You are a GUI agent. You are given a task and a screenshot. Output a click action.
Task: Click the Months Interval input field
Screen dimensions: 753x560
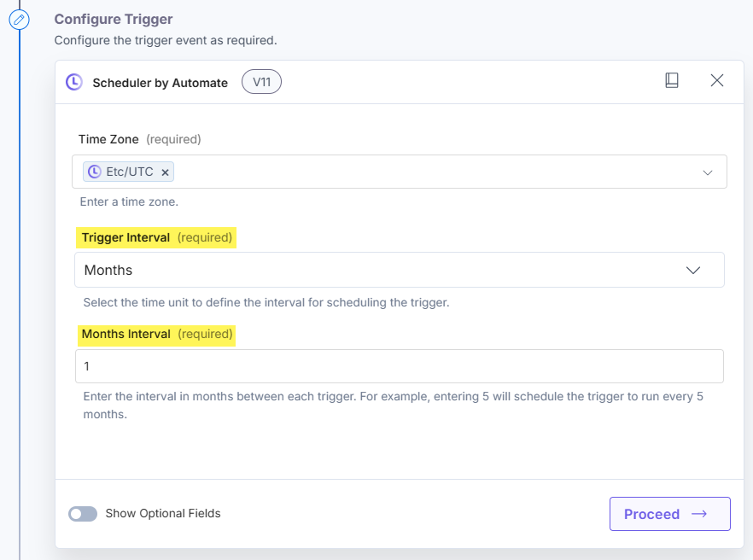[x=399, y=366]
